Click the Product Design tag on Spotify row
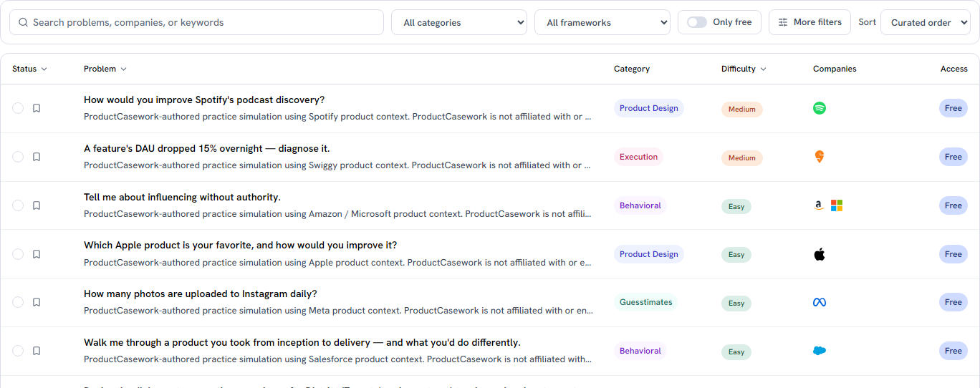 click(x=649, y=108)
